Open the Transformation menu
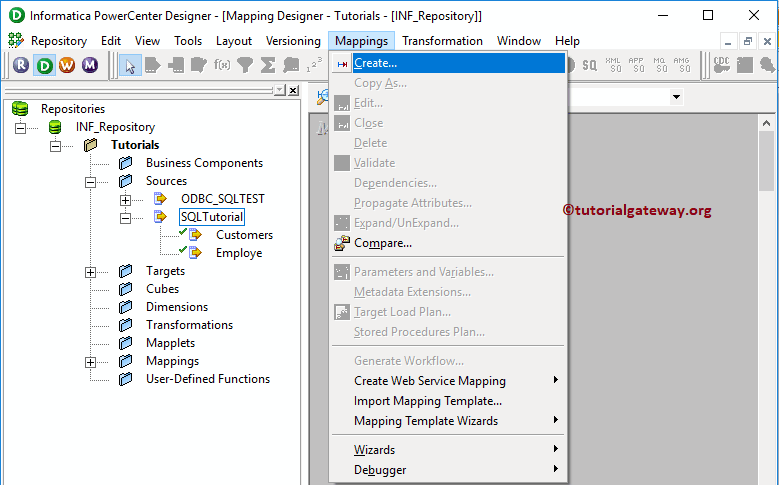The height and width of the screenshot is (485, 779). (442, 41)
